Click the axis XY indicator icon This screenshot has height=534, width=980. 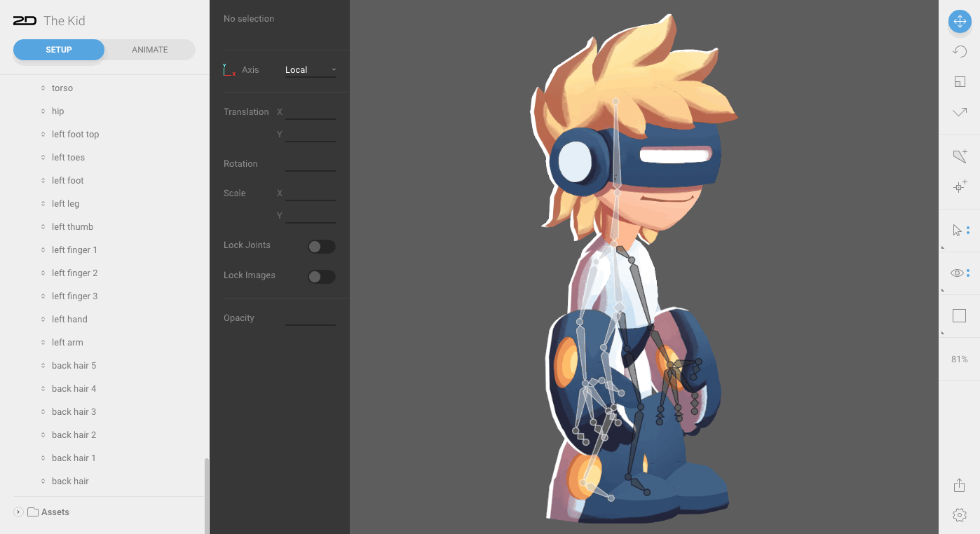pos(229,69)
